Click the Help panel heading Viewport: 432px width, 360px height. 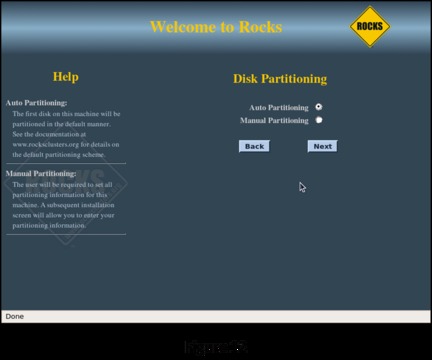(x=66, y=77)
